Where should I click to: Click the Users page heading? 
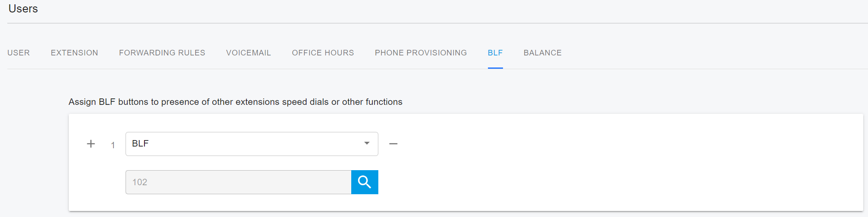(x=23, y=9)
